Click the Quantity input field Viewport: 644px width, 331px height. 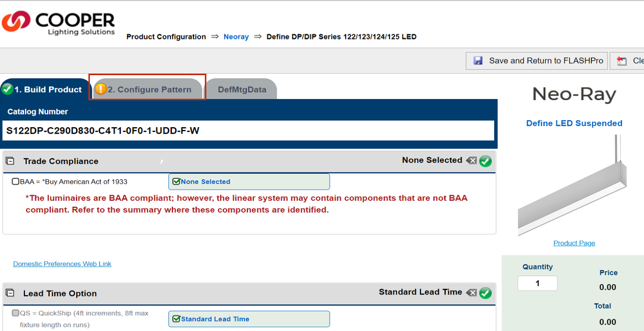point(537,283)
